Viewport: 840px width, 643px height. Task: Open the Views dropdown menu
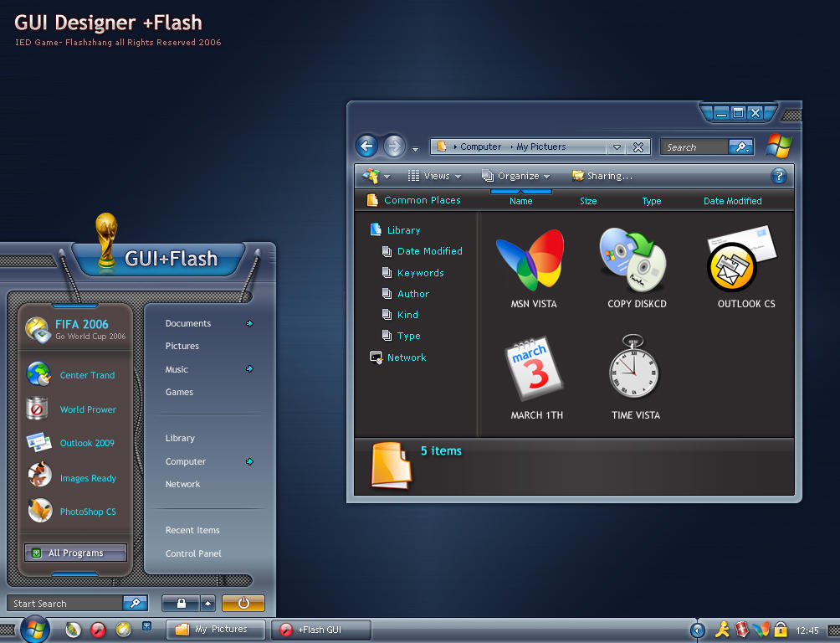pos(434,176)
